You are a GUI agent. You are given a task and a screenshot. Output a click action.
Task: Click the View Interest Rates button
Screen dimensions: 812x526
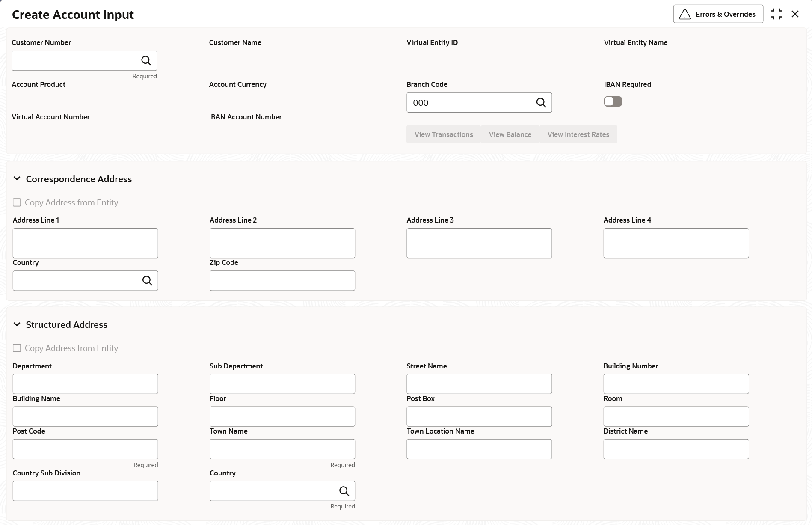(578, 134)
